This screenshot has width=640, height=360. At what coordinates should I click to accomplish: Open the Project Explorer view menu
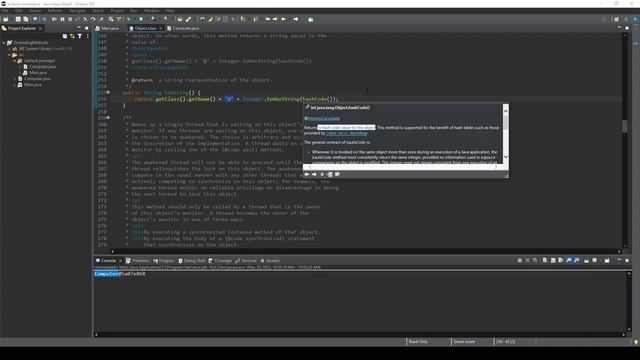[87, 36]
